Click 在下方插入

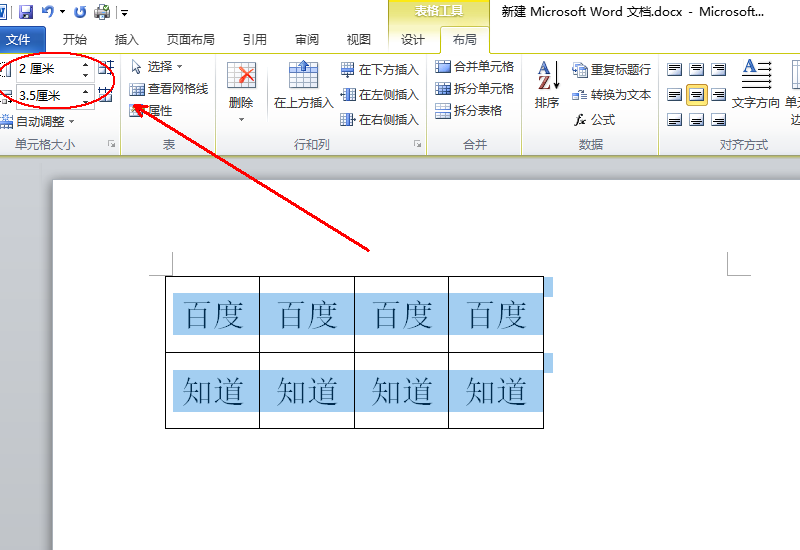[x=380, y=69]
